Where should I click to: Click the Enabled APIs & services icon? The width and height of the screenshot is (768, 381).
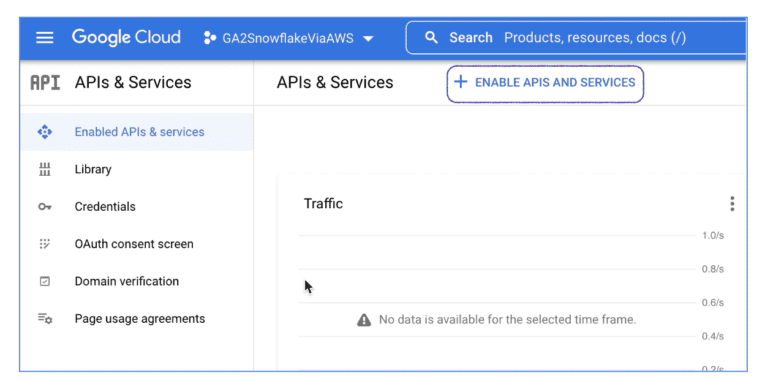point(45,132)
